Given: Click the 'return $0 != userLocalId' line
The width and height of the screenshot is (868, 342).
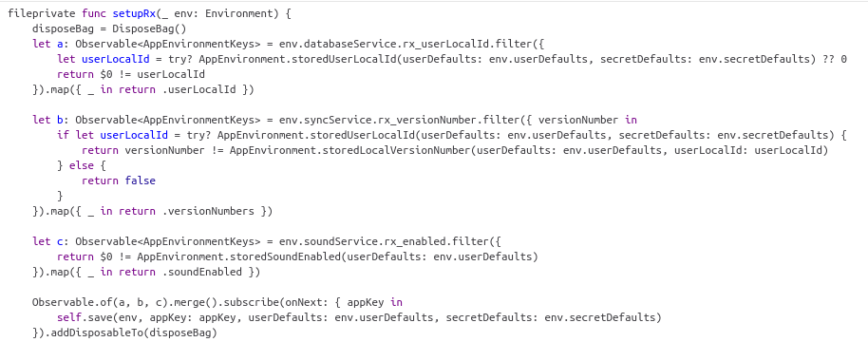Looking at the screenshot, I should (x=131, y=74).
